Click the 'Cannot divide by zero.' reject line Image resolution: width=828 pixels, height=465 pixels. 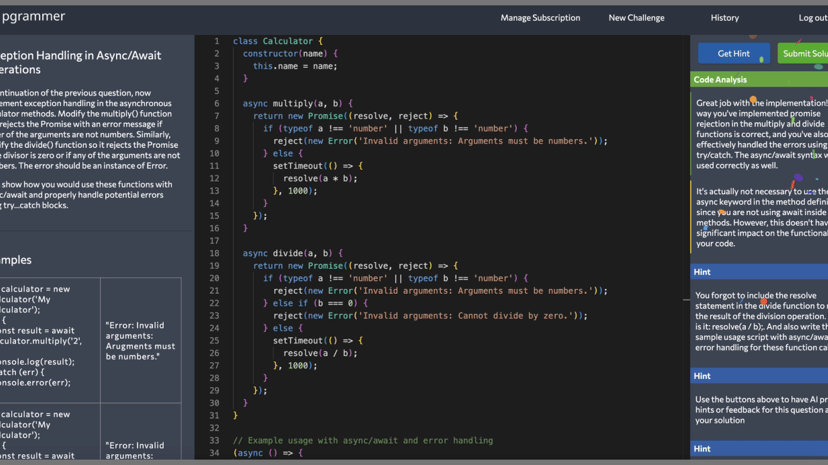point(430,316)
